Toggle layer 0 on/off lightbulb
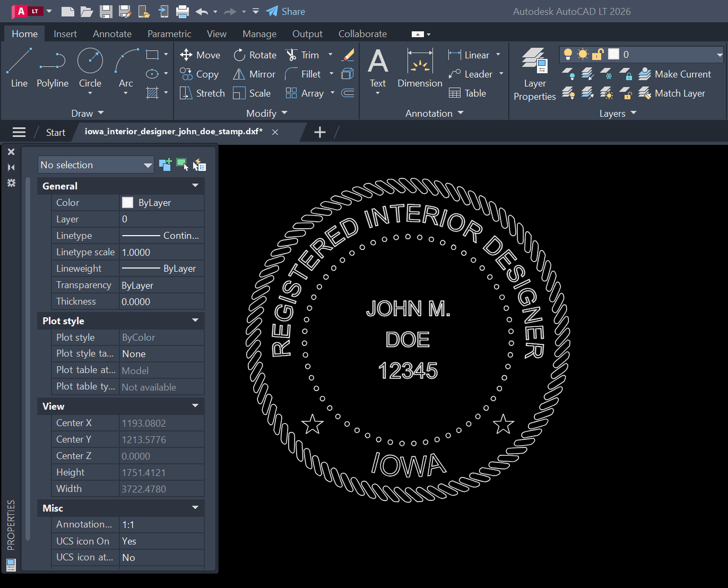 (x=568, y=54)
